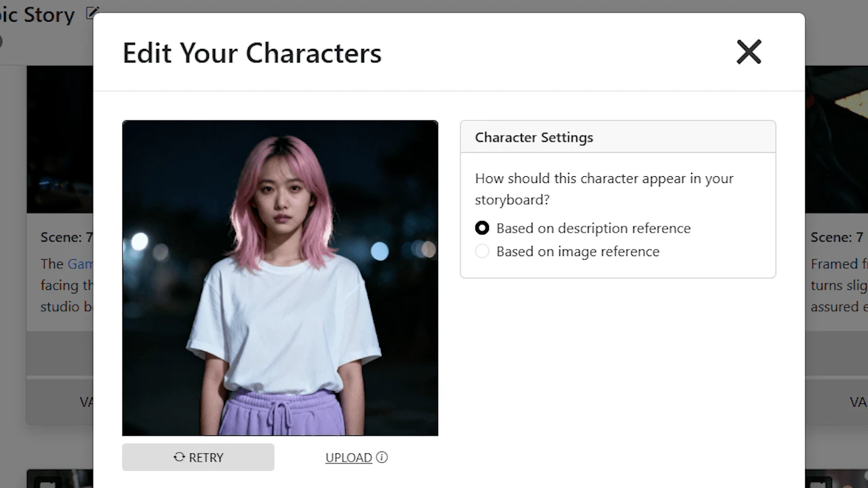Enable Based on image reference option
Image resolution: width=868 pixels, height=488 pixels.
point(481,251)
